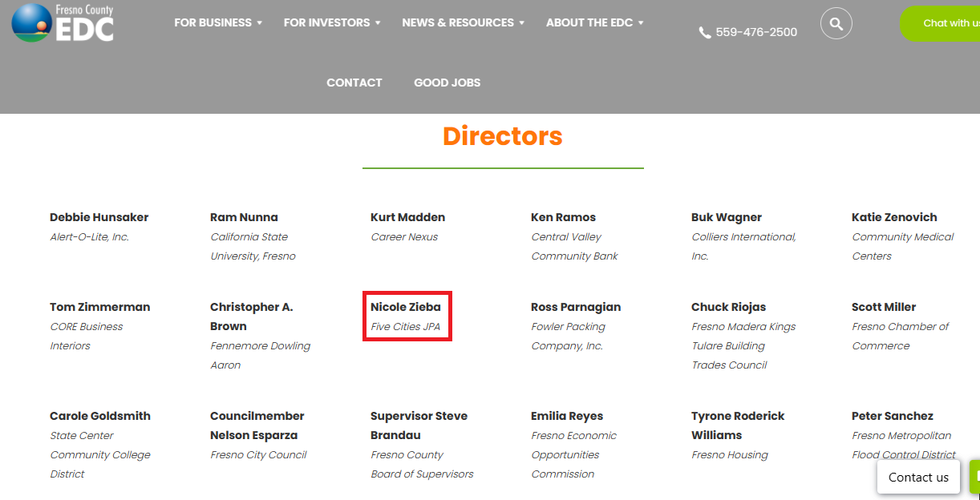This screenshot has width=980, height=500.
Task: Expand the About the EDC dropdown arrow
Action: click(x=641, y=23)
